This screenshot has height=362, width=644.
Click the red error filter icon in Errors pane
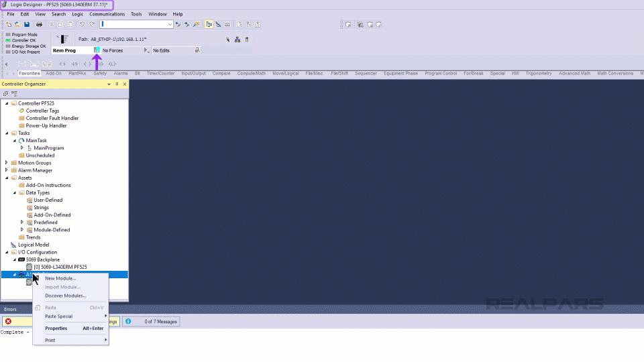[8, 321]
